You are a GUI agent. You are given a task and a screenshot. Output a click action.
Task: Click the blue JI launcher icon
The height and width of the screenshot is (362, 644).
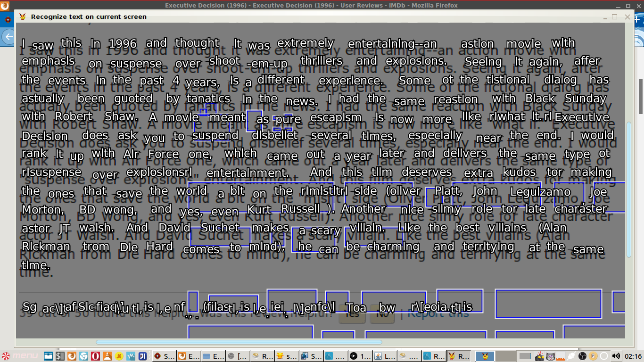142,356
